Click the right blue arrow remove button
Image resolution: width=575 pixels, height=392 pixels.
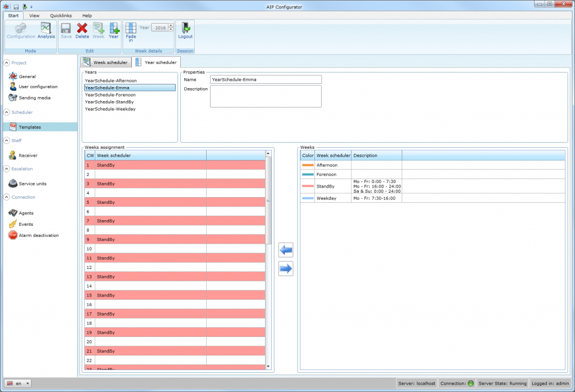286,269
